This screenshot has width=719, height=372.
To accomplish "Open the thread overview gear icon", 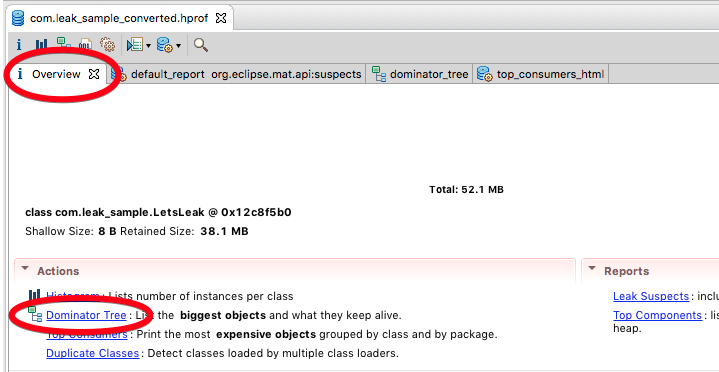I will point(107,44).
